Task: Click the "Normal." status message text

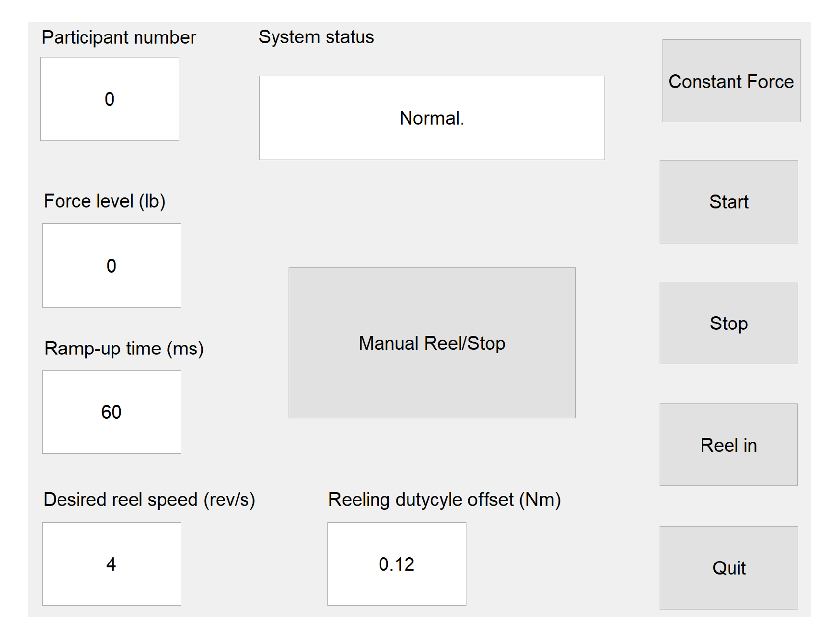Action: (431, 118)
